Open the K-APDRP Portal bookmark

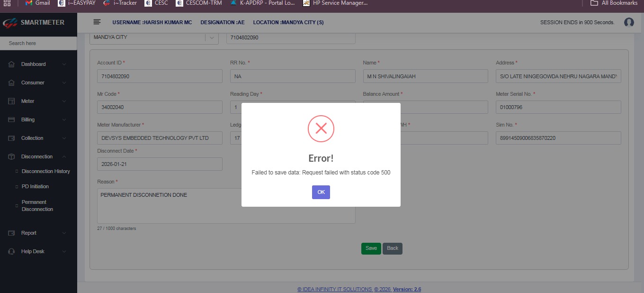coord(262,3)
